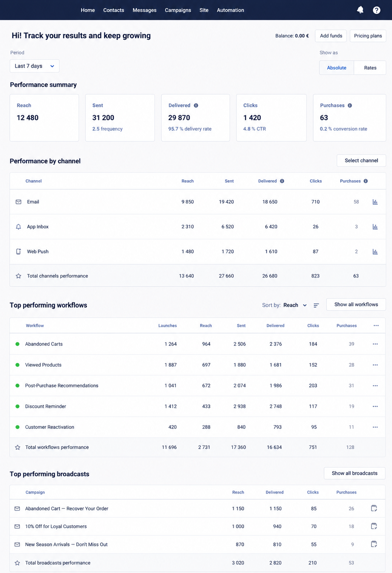This screenshot has width=392, height=573.
Task: Click green status dot of Abandoned Carts
Action: coord(17,344)
